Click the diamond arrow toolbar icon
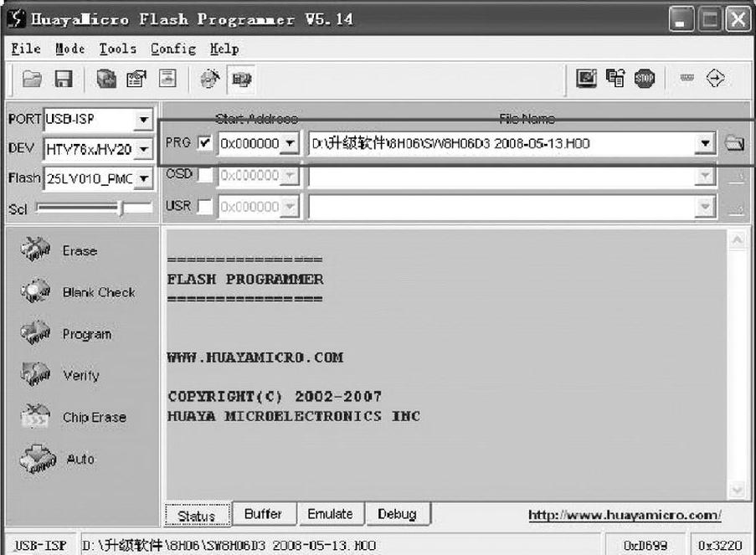 click(x=715, y=78)
